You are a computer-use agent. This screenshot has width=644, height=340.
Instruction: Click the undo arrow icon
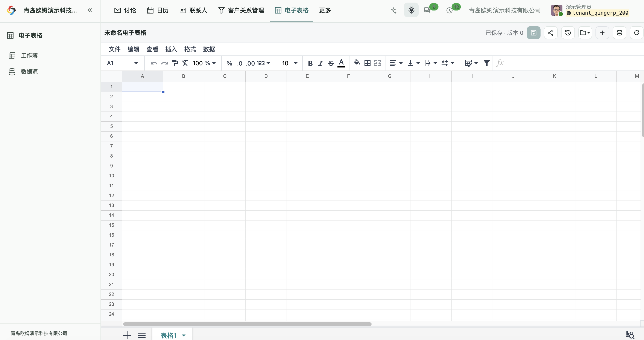pyautogui.click(x=154, y=63)
